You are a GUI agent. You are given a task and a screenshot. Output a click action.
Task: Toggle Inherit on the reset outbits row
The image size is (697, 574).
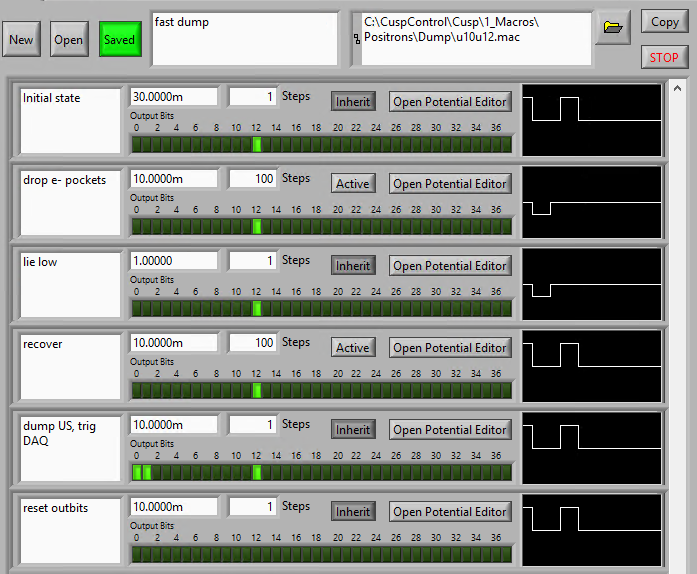(353, 512)
